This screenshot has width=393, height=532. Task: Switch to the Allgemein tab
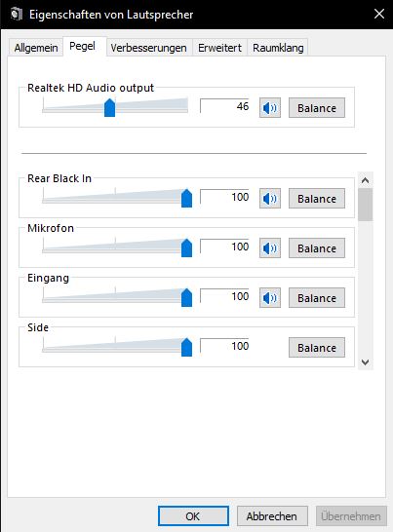click(x=36, y=48)
